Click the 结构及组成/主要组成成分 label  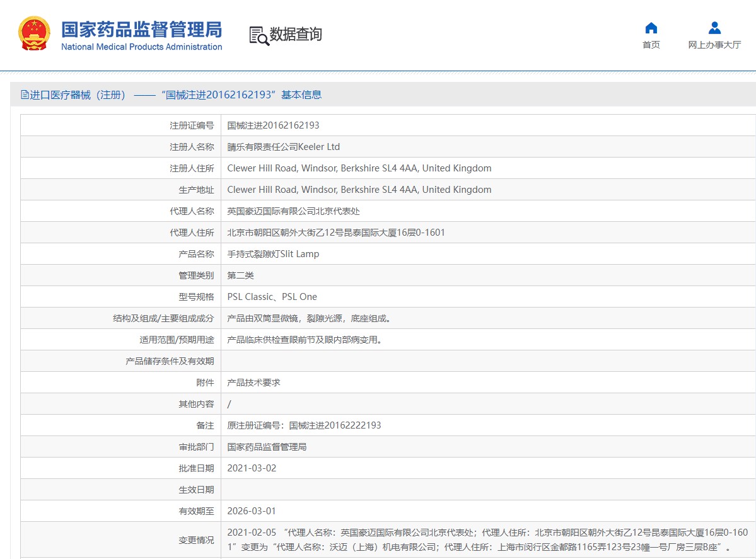163,318
